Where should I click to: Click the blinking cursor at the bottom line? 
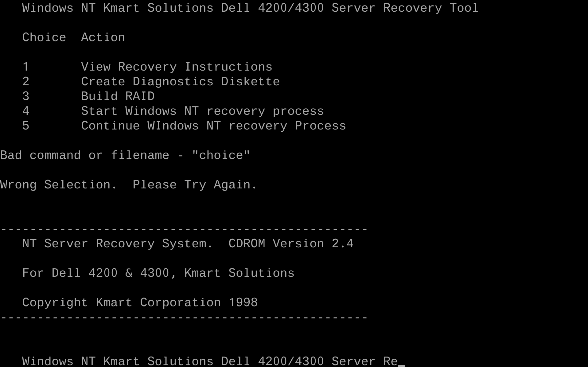tap(402, 365)
